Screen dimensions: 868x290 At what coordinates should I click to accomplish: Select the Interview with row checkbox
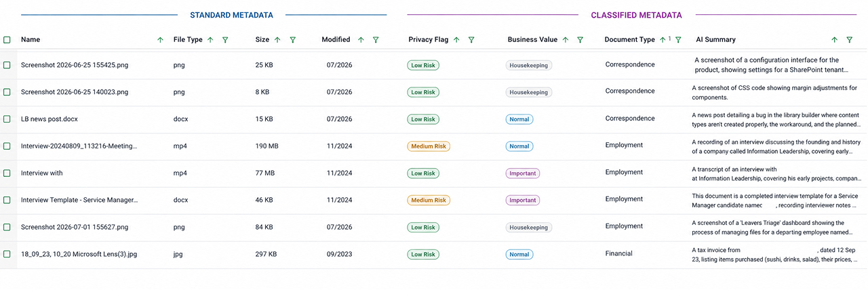pos(7,173)
